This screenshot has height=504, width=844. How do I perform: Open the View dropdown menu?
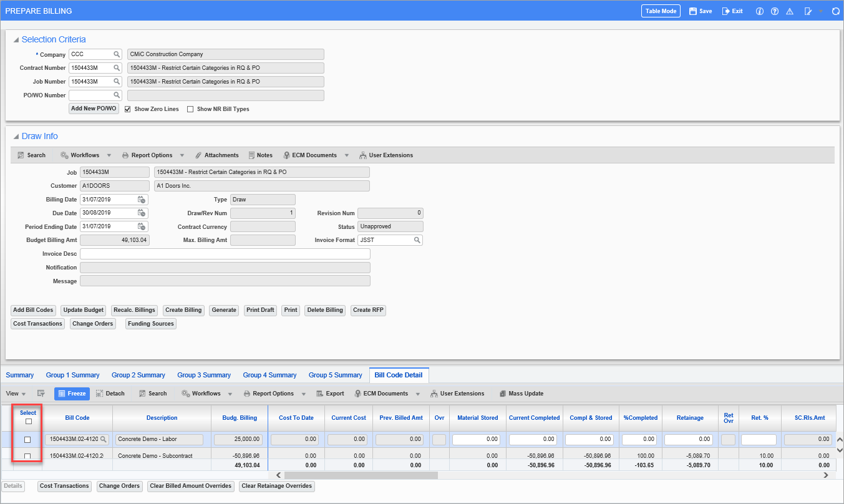[x=16, y=394]
